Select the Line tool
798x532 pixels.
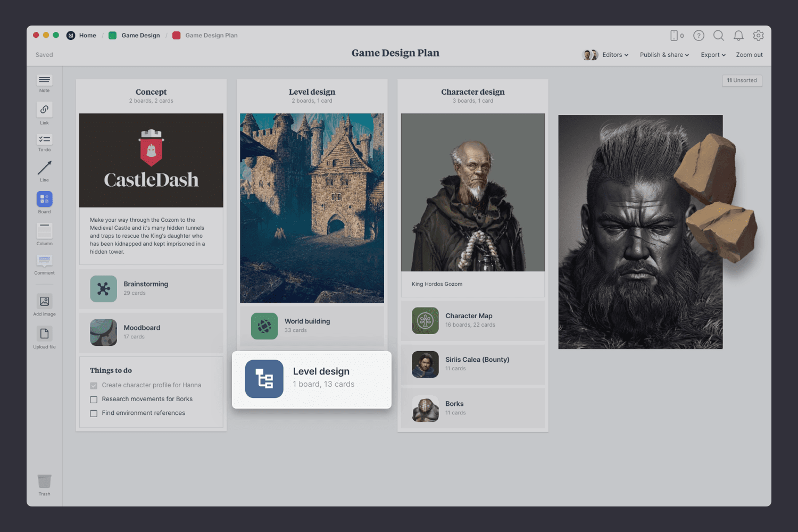tap(44, 168)
